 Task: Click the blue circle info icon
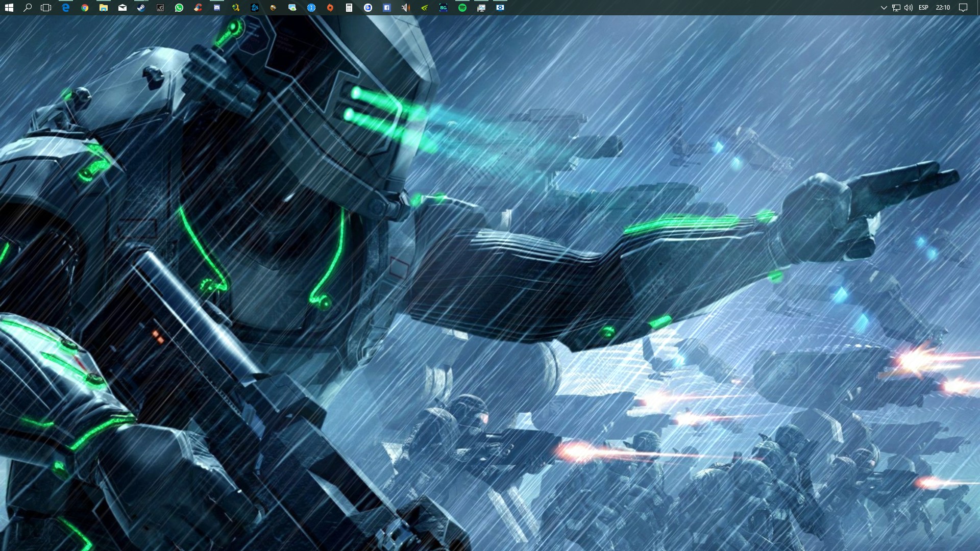[x=311, y=8]
